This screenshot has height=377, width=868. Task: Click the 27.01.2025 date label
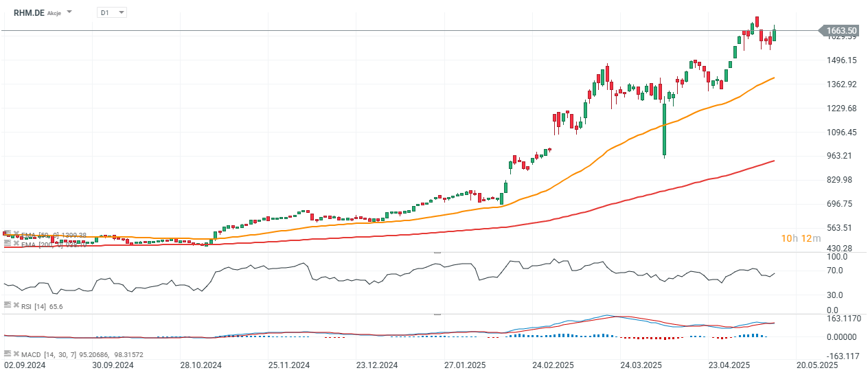pos(465,366)
